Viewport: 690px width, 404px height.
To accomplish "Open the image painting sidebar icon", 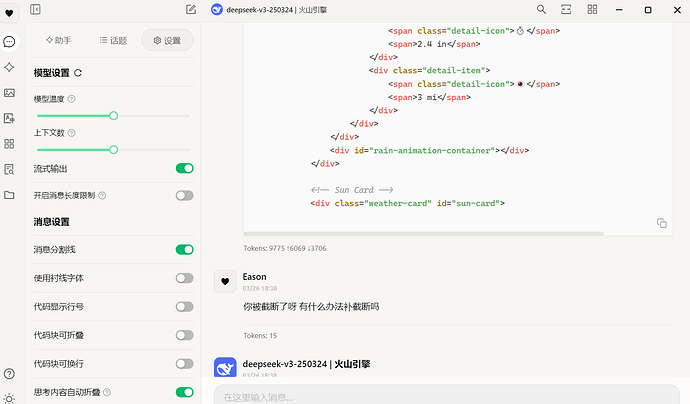I will [x=9, y=93].
